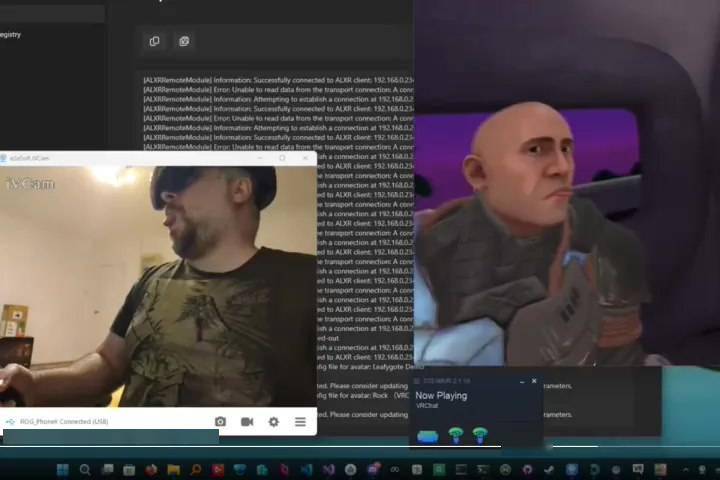
Task: Take a snapshot with iVCam camera icon
Action: [x=220, y=421]
